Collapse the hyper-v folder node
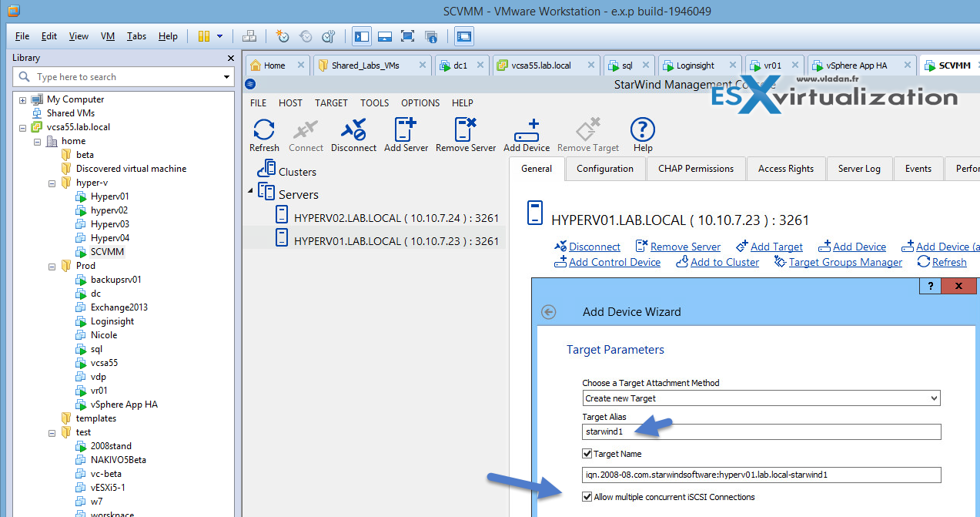 (x=52, y=183)
